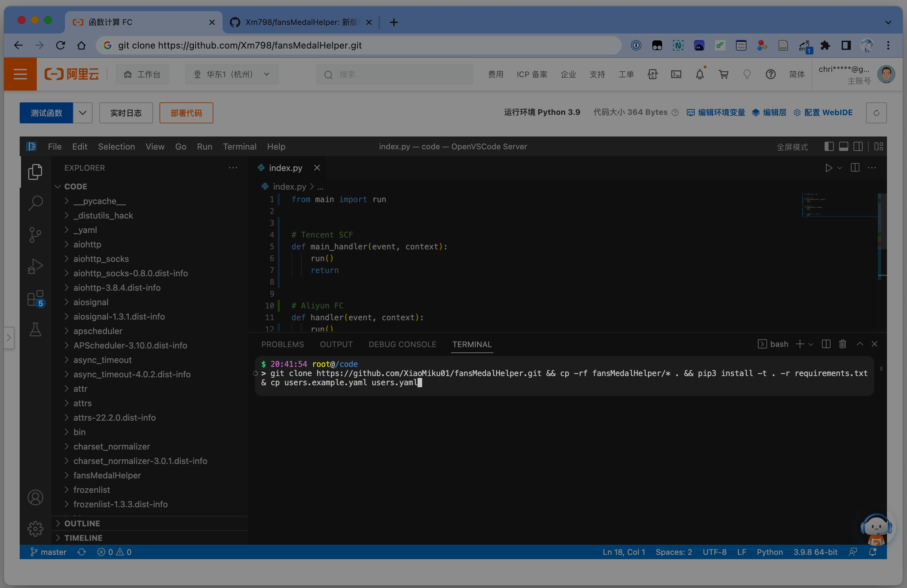Open the Aliyun Cloud Shell icon
This screenshot has width=907, height=588.
coord(676,74)
